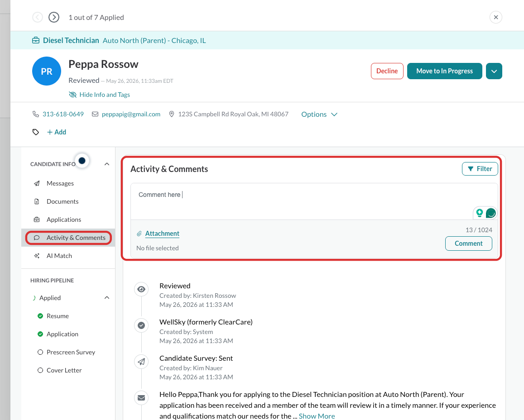Click the empty circle beside Cover Letter
The width and height of the screenshot is (524, 420).
tap(40, 370)
